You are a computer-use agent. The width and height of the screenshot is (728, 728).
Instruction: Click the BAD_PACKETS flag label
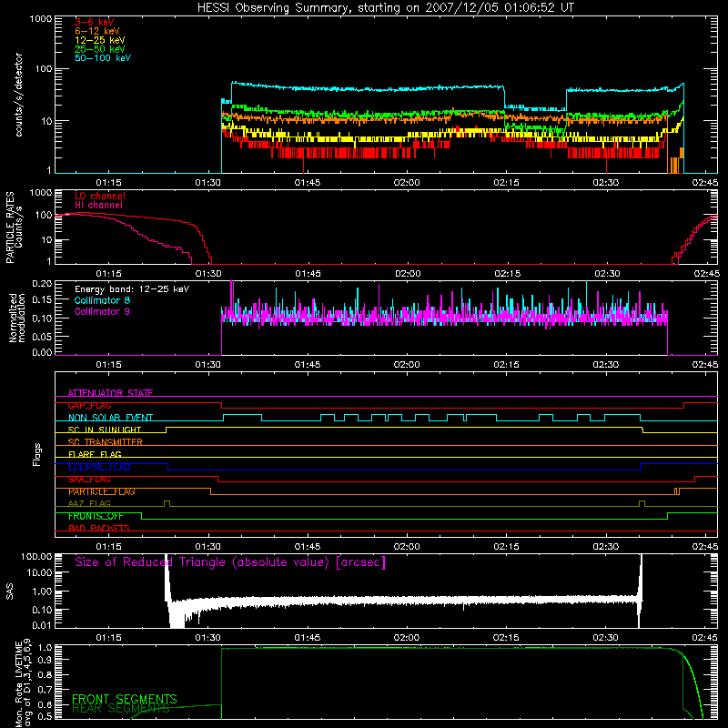(x=99, y=529)
